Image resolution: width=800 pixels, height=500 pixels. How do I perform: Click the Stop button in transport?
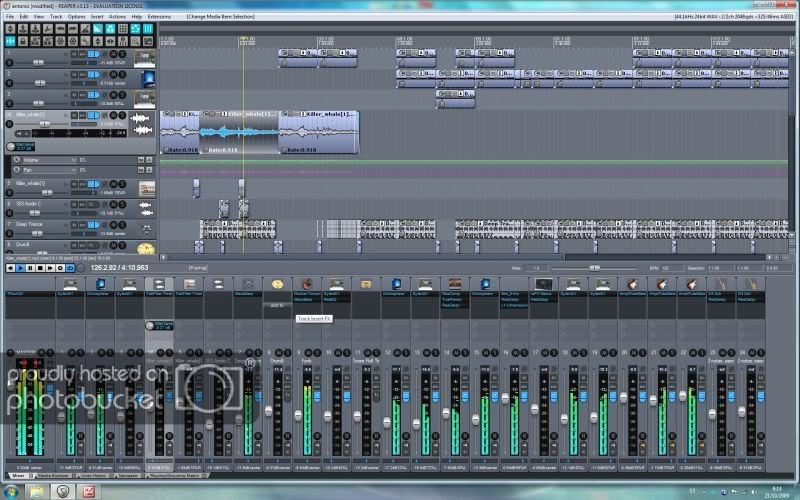click(40, 268)
